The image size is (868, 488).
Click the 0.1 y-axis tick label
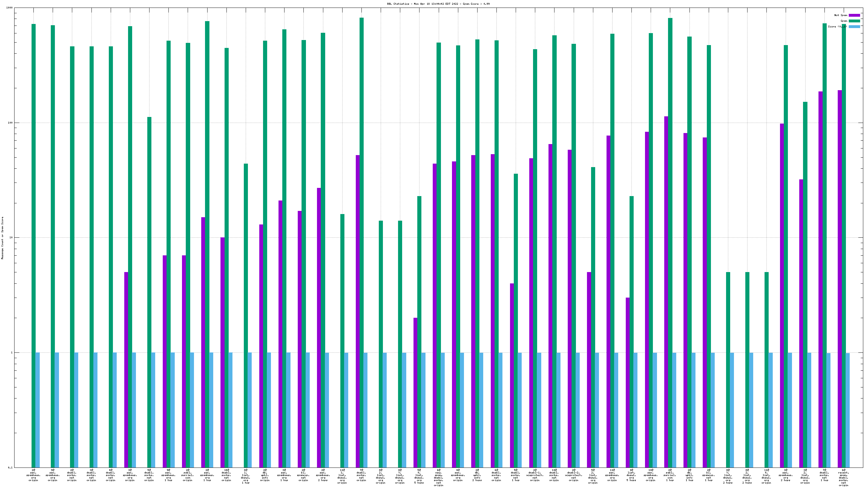(x=10, y=468)
